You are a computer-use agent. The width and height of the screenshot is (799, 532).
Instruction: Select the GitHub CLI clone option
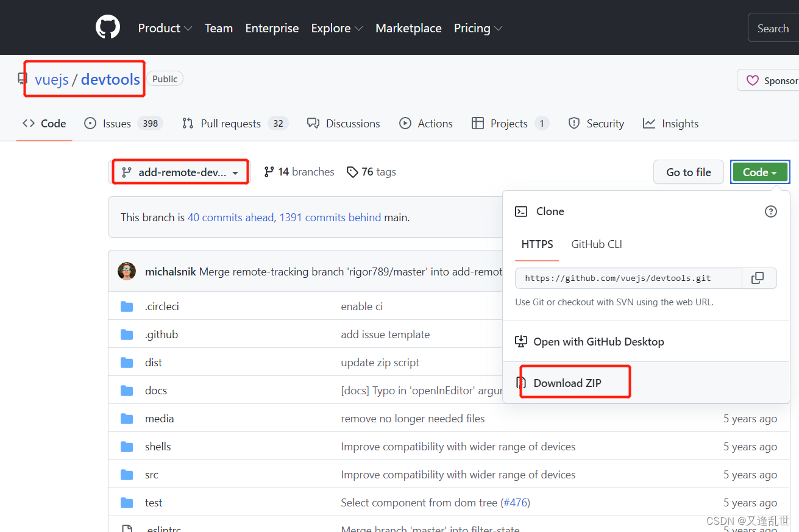596,244
